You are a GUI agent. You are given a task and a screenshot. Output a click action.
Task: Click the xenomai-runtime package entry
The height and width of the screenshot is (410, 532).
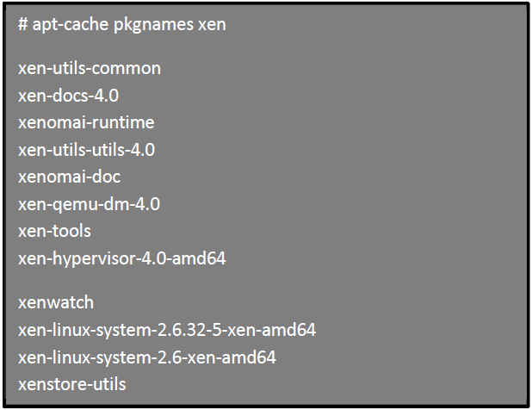click(x=86, y=122)
